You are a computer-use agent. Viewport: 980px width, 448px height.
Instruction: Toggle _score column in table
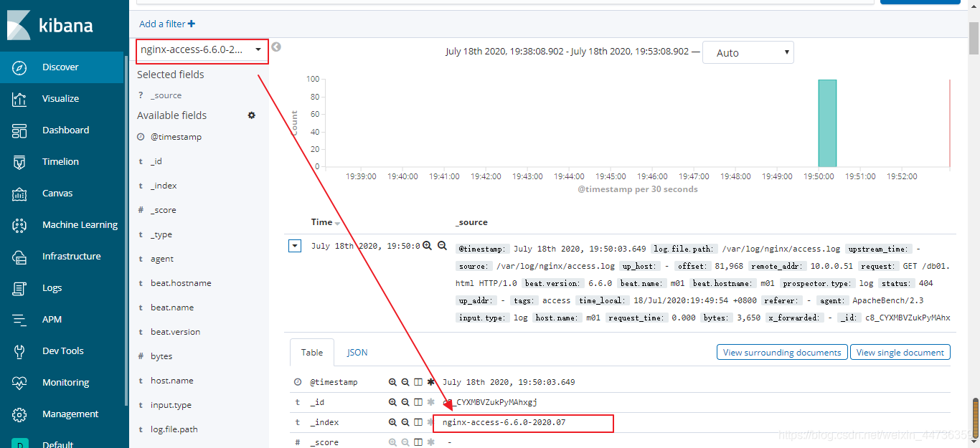coord(418,442)
